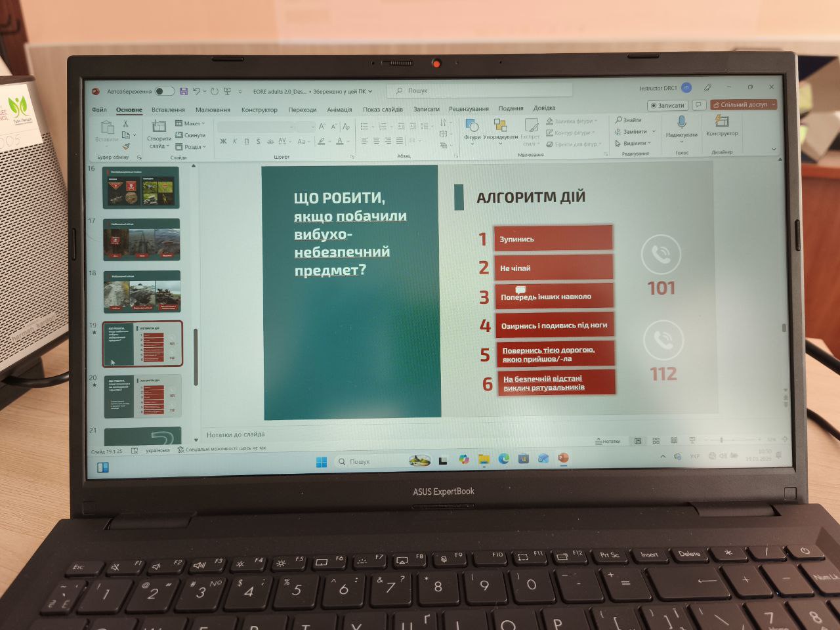Expand the Макет layout dropdown
The width and height of the screenshot is (840, 630).
pos(190,123)
